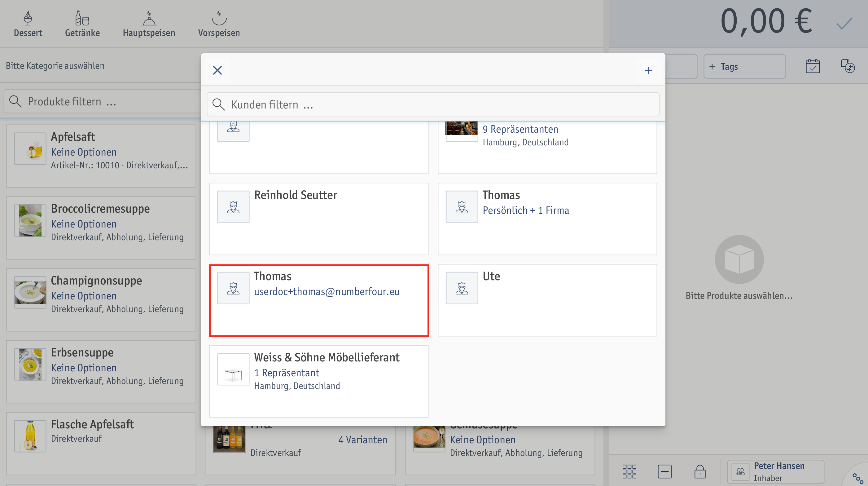Click Thomas Persönlich card avatar icon
Screen dimensions: 868x486
[x=462, y=207]
